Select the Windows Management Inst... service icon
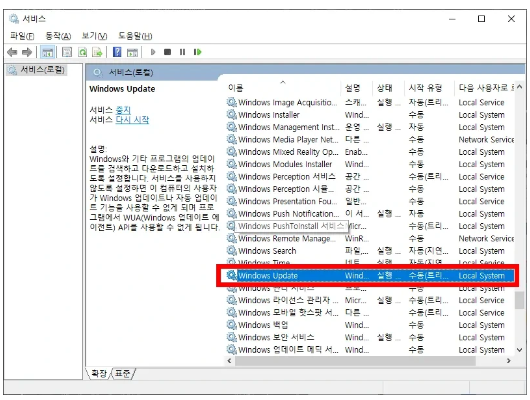Viewport: 530px width, 400px height. click(x=232, y=127)
